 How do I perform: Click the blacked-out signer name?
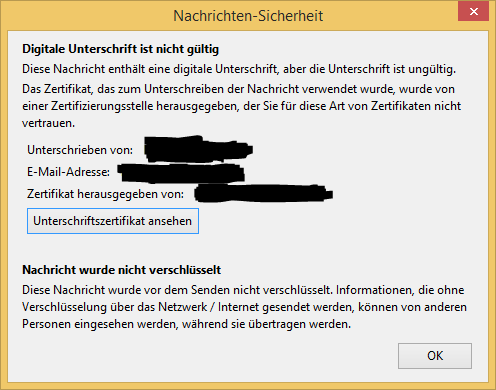click(198, 149)
